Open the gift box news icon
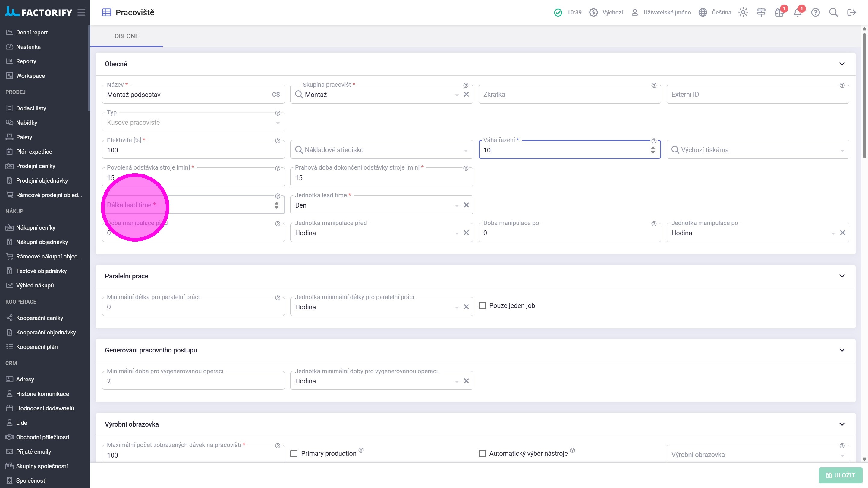Screen dimensions: 868x488 click(779, 13)
